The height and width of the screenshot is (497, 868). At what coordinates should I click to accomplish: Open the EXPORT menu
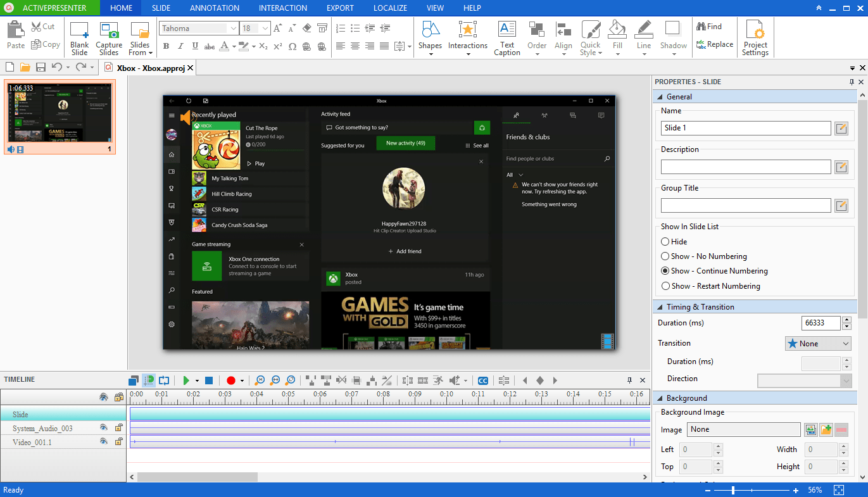click(340, 8)
